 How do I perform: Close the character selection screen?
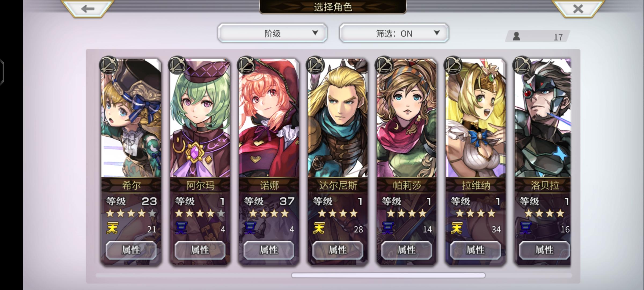point(578,9)
